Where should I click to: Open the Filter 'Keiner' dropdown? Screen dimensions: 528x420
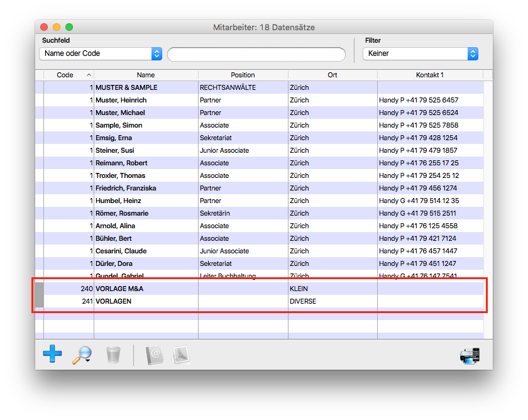click(421, 53)
